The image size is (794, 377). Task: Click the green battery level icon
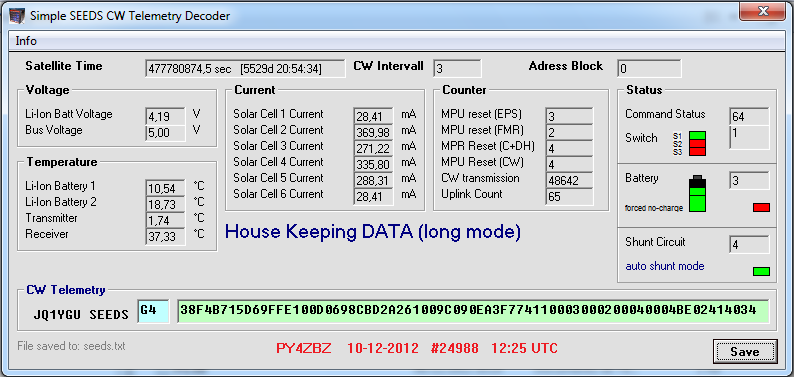coord(698,194)
